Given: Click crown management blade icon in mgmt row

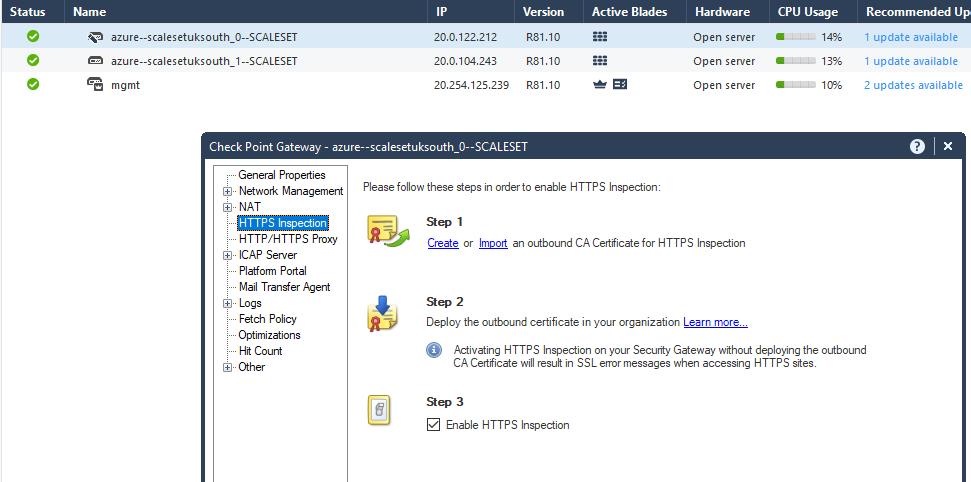Looking at the screenshot, I should tap(599, 84).
